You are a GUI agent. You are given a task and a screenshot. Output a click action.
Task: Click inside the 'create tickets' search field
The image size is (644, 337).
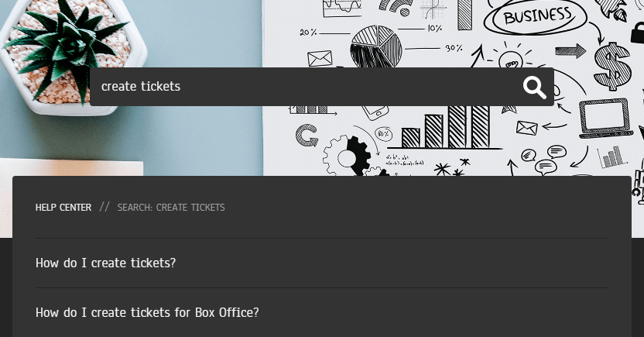302,87
